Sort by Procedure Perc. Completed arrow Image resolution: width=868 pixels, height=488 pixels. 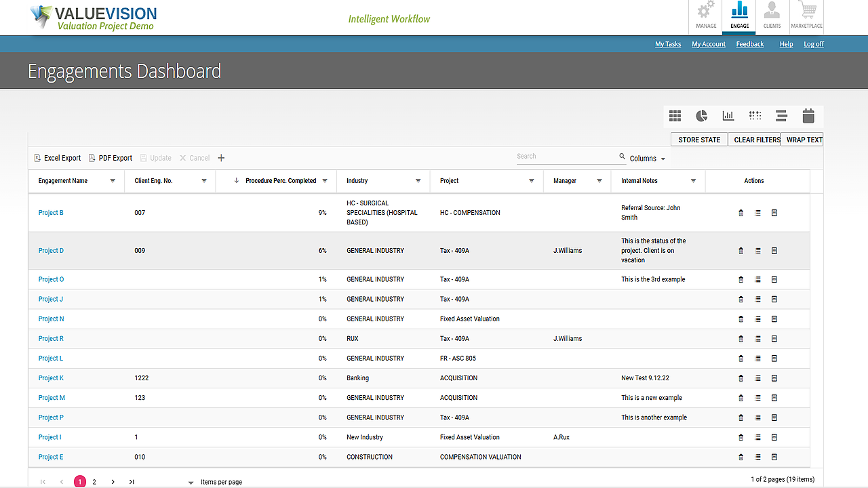[236, 181]
